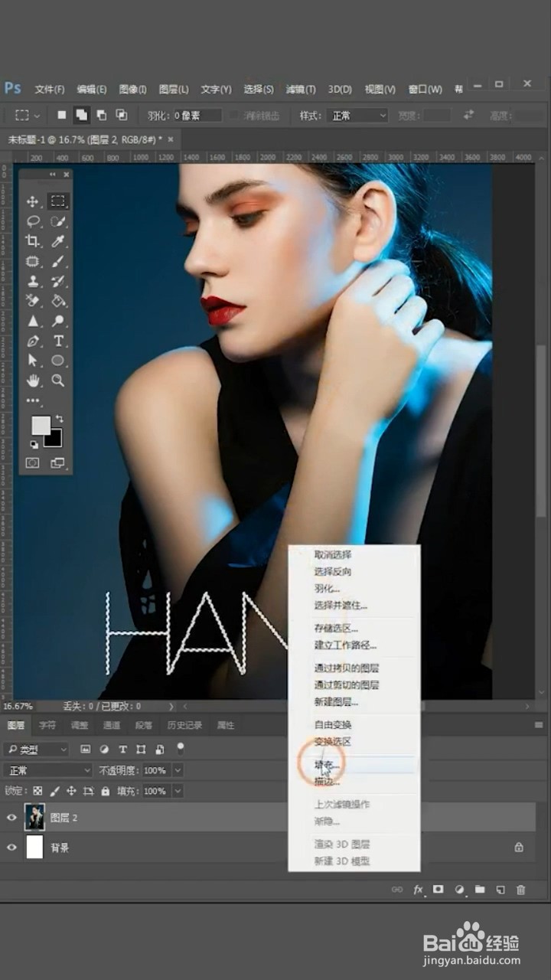Open the Layer menu
Viewport: 551px width, 980px height.
pyautogui.click(x=174, y=90)
